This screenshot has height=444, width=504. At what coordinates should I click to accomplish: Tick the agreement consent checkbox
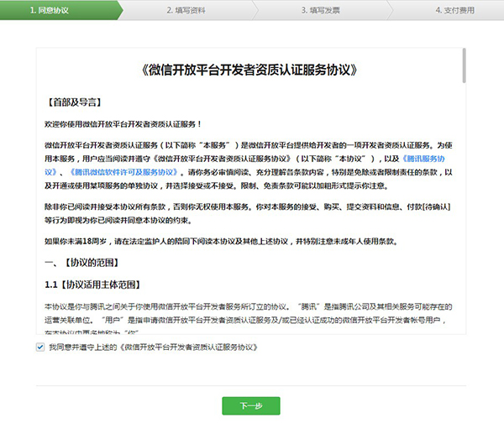coord(40,346)
